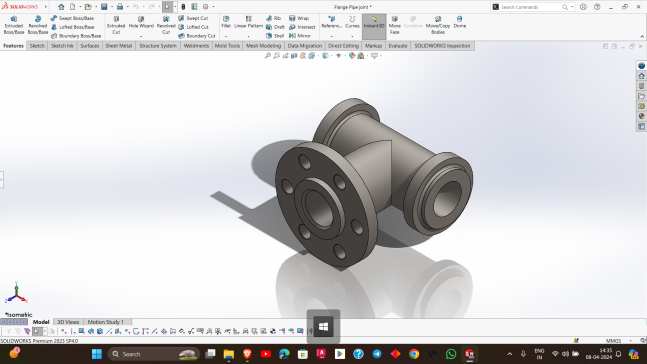Click the Save icon in quick access toolbar
The image size is (647, 364).
(x=104, y=7)
